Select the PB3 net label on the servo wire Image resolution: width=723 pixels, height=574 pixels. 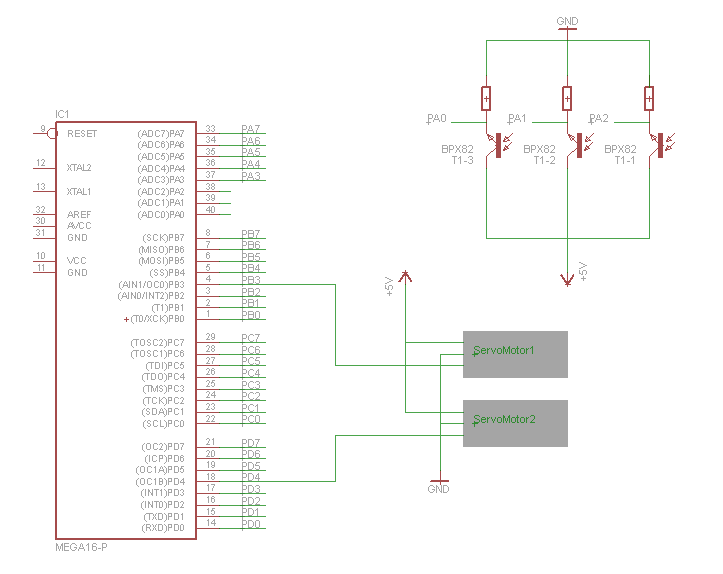click(251, 280)
